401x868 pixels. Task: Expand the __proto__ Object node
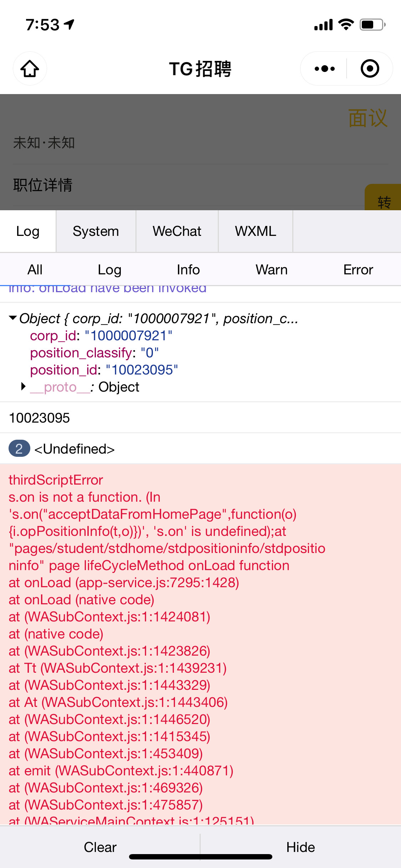[x=24, y=387]
